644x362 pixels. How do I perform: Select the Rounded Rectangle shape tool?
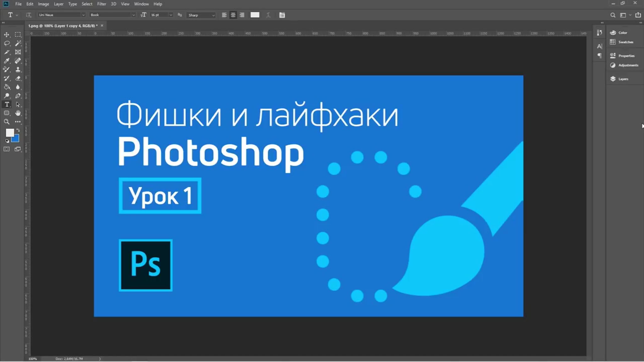(7, 113)
